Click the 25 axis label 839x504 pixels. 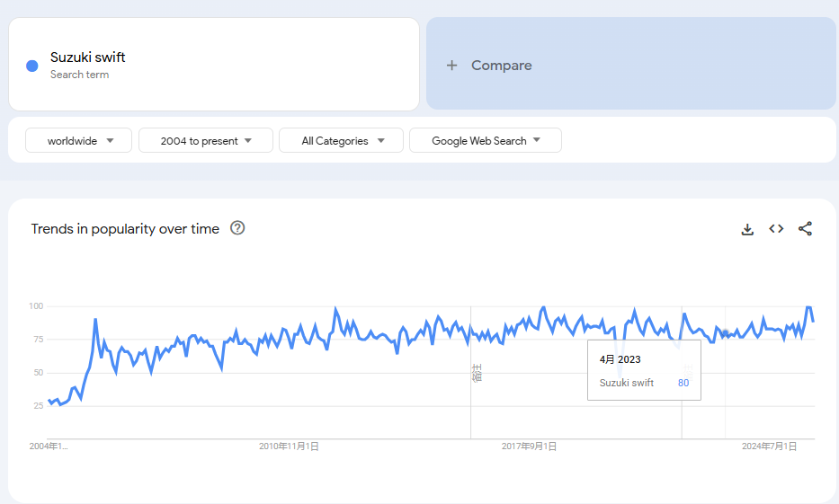click(38, 406)
